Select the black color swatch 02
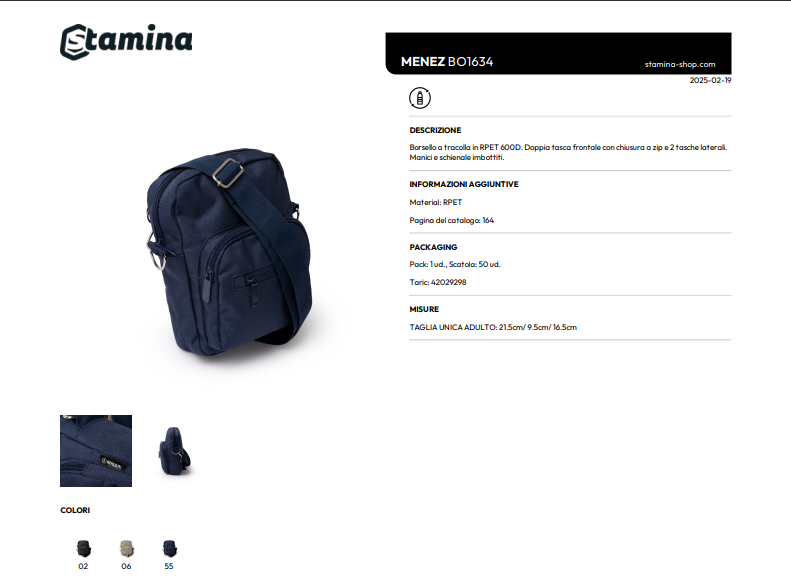 point(83,548)
